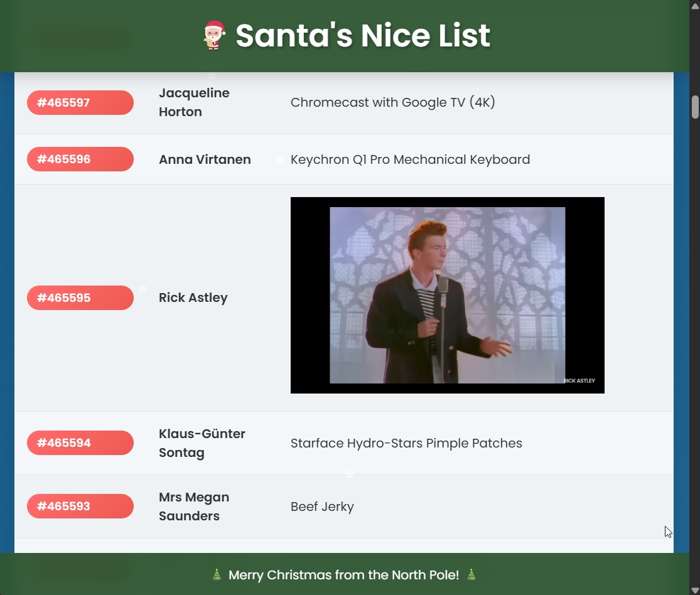This screenshot has height=595, width=700.
Task: Click the #465595 ID badge
Action: coord(80,298)
